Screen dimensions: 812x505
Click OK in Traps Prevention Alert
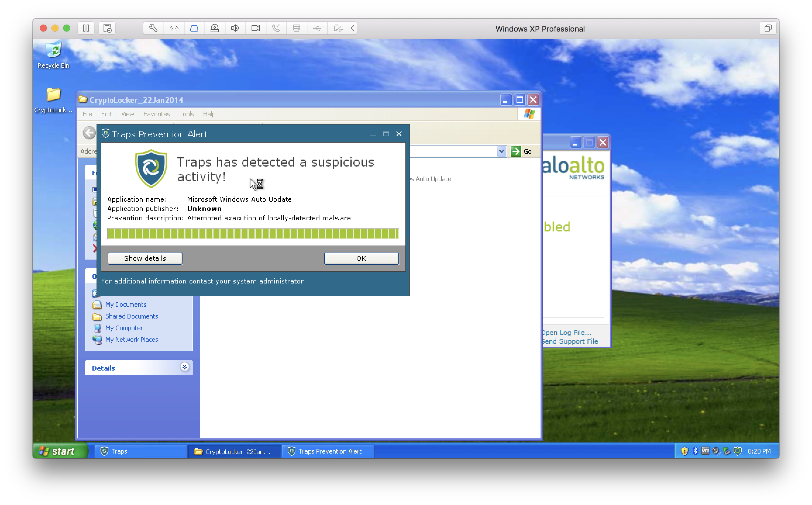[x=361, y=259]
